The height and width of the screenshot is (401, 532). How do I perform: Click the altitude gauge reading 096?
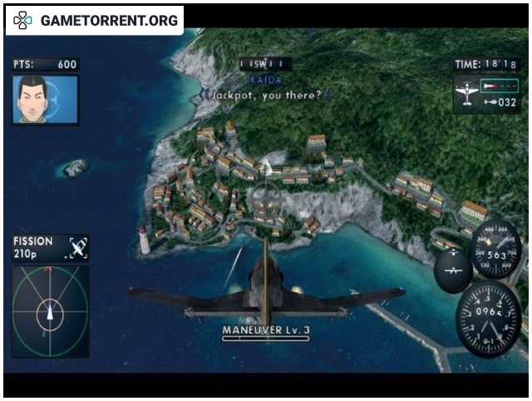489,319
